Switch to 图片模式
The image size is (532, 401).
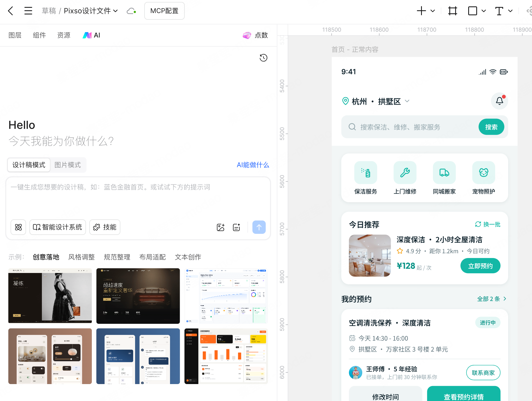[x=68, y=165]
